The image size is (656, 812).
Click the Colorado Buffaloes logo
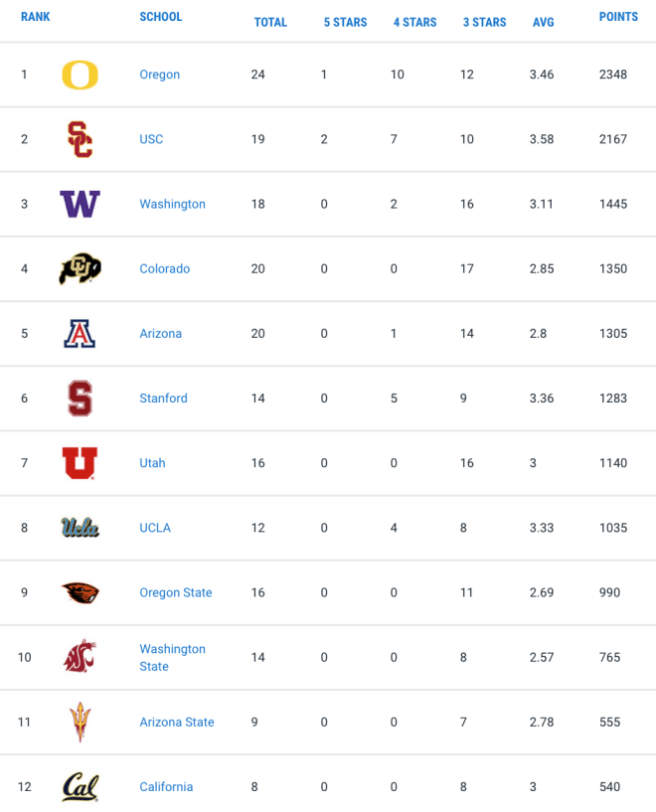point(80,268)
